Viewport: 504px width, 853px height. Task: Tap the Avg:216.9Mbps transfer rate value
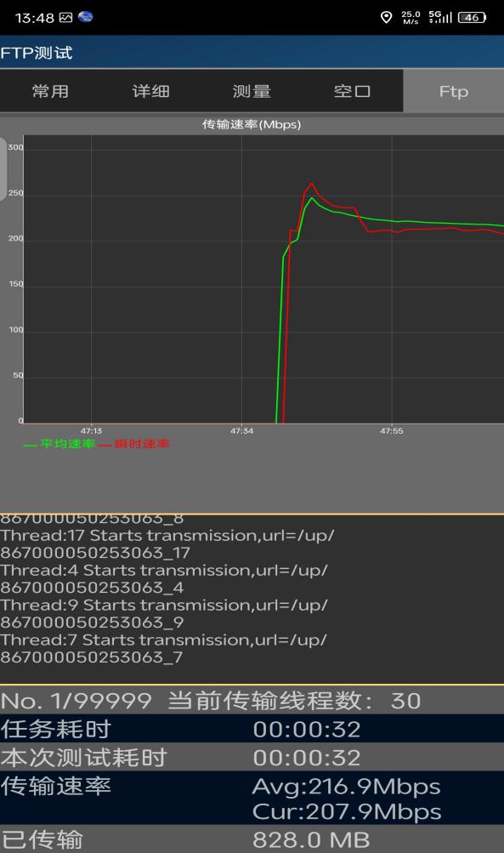pyautogui.click(x=346, y=787)
